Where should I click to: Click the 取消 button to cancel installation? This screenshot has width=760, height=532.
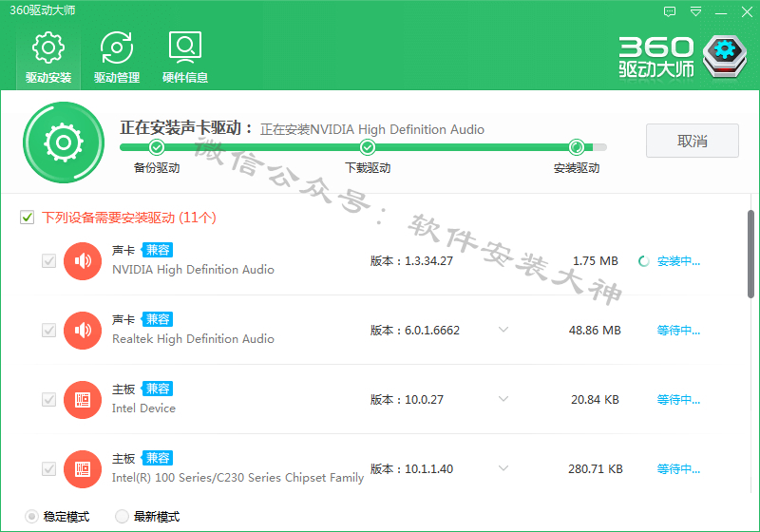click(x=693, y=141)
